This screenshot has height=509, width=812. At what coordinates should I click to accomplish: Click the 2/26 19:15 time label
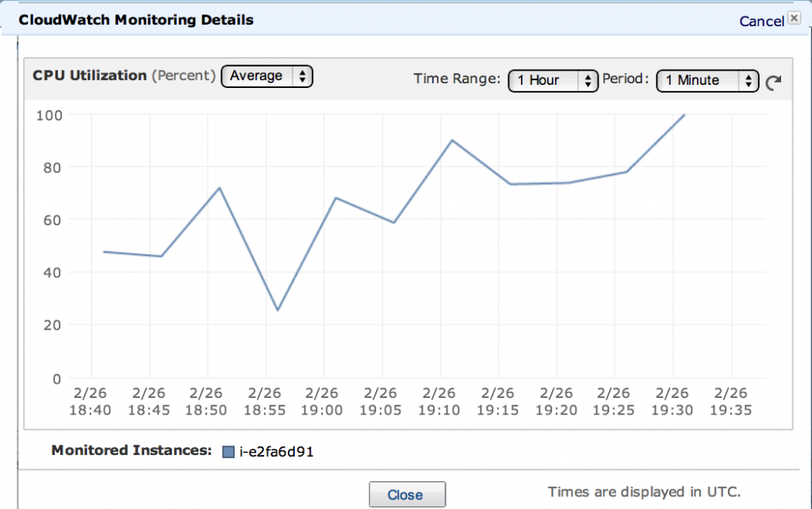pos(498,401)
